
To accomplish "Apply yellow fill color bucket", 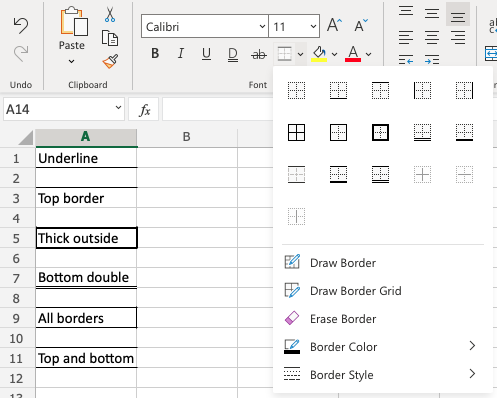I will click(319, 54).
